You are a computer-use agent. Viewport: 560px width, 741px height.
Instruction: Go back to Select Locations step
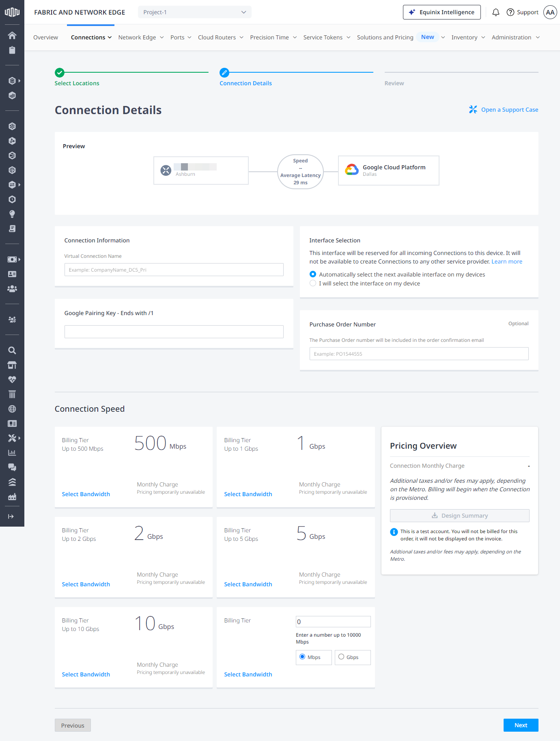click(77, 83)
